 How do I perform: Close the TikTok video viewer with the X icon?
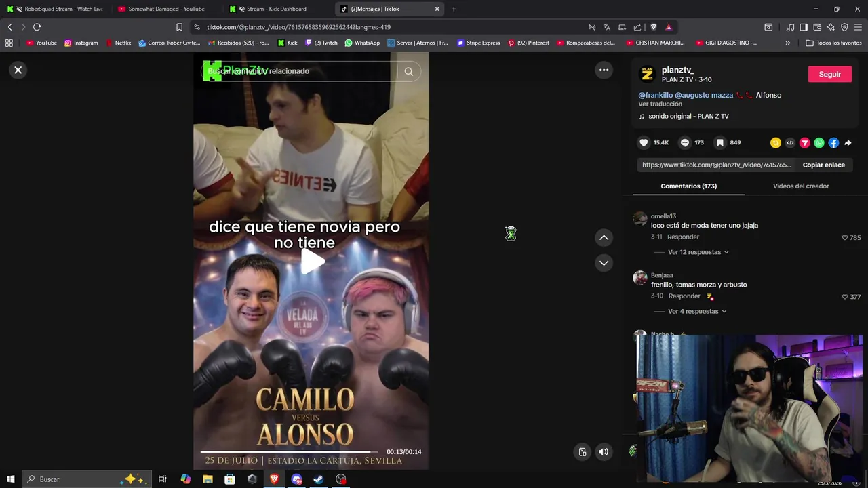tap(18, 70)
